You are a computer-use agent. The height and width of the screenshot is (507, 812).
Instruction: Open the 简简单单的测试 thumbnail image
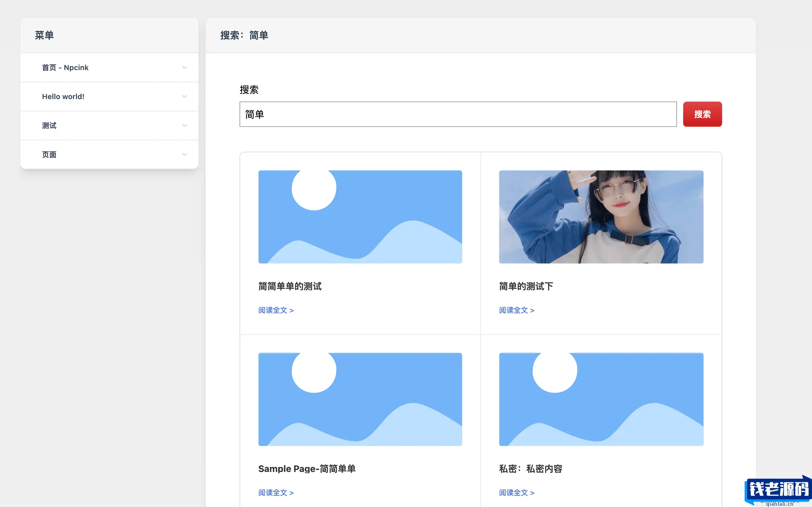pyautogui.click(x=360, y=217)
